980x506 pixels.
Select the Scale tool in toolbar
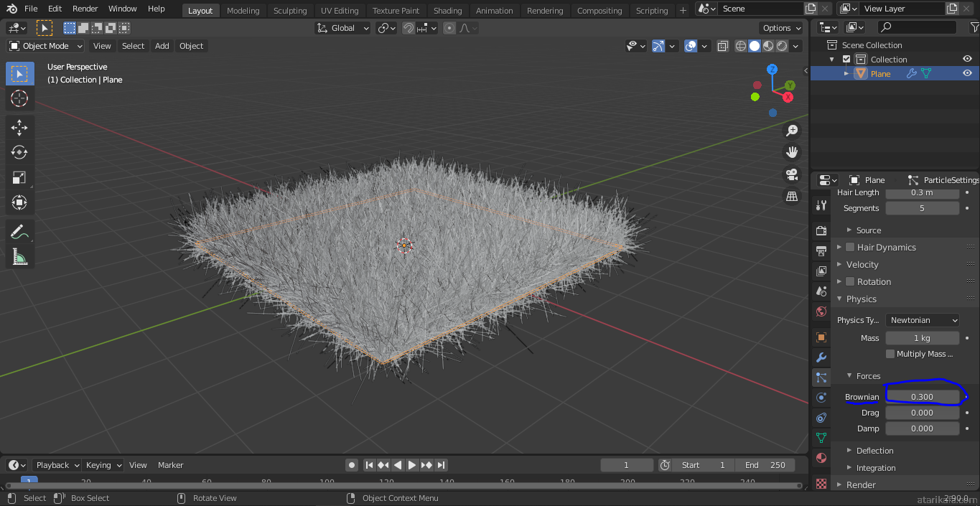click(x=19, y=177)
